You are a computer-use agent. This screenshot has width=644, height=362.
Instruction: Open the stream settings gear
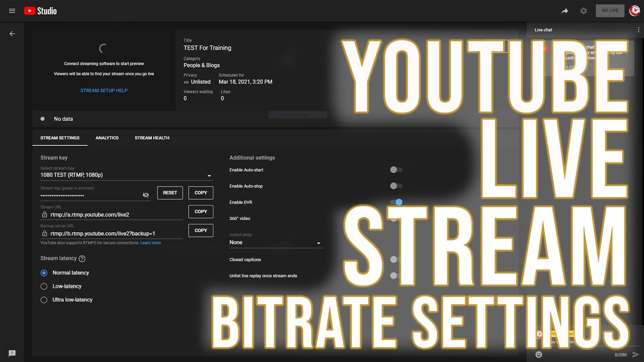coord(584,11)
